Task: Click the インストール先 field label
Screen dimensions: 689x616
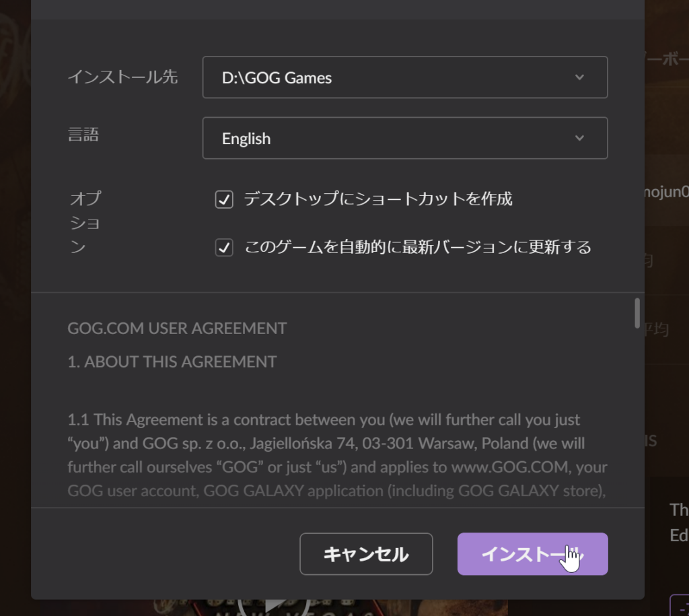Action: click(x=122, y=77)
